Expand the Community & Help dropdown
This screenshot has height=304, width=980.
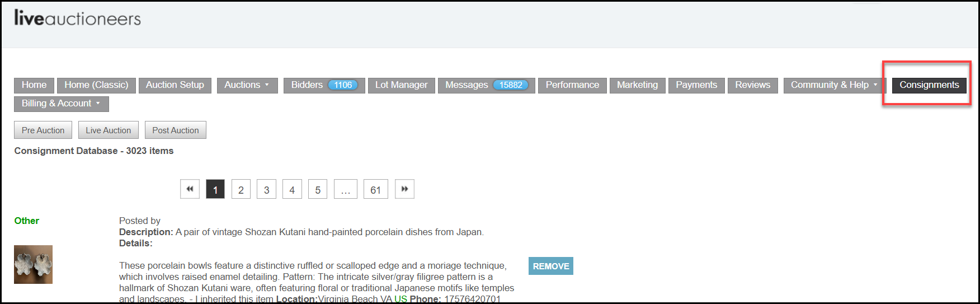[835, 85]
